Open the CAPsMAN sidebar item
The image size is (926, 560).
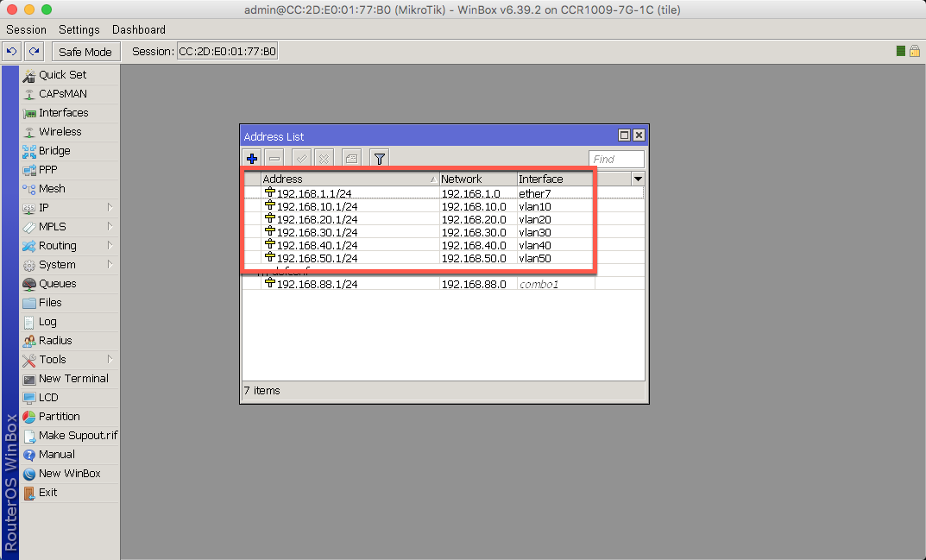point(70,94)
